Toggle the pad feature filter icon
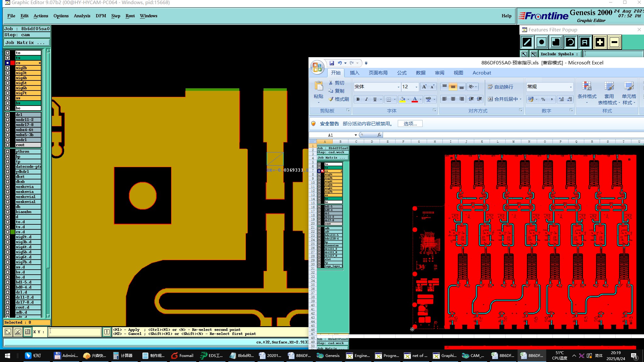The height and width of the screenshot is (362, 644). (x=541, y=42)
